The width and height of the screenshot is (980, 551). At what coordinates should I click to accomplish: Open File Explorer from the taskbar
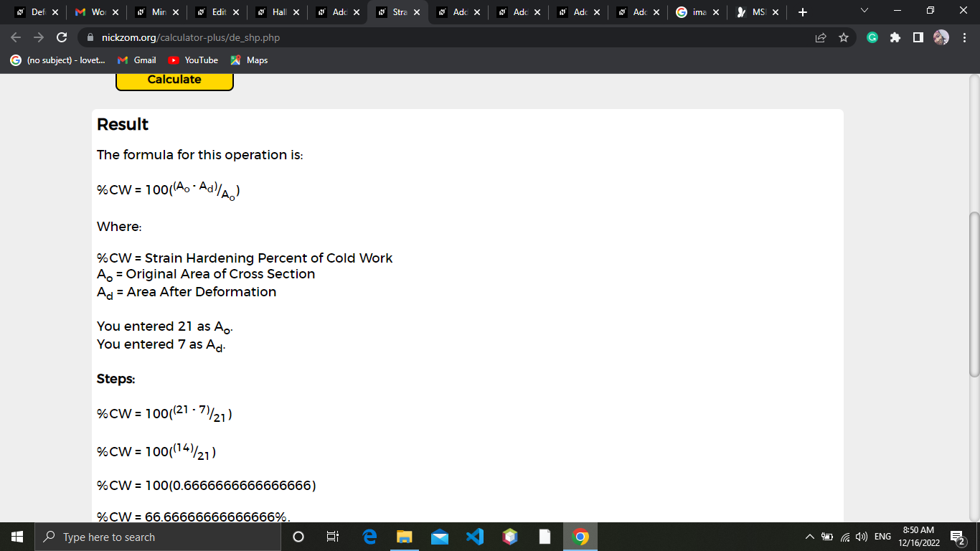click(x=405, y=537)
